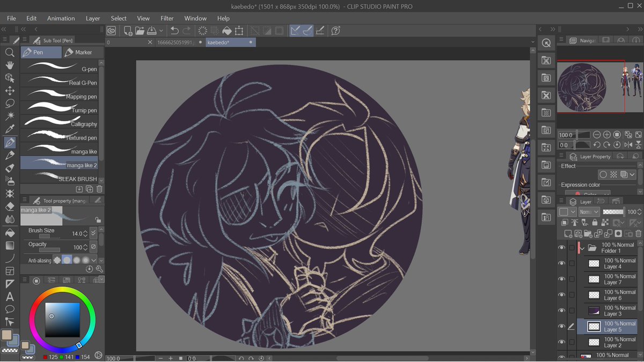Image resolution: width=644 pixels, height=362 pixels.
Task: Select the Hand move-view tool
Action: click(x=10, y=65)
